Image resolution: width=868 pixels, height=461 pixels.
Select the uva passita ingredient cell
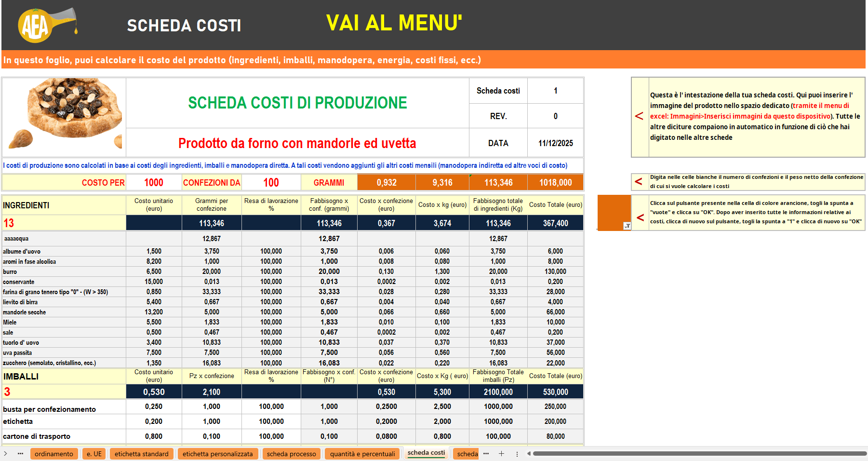(64, 353)
